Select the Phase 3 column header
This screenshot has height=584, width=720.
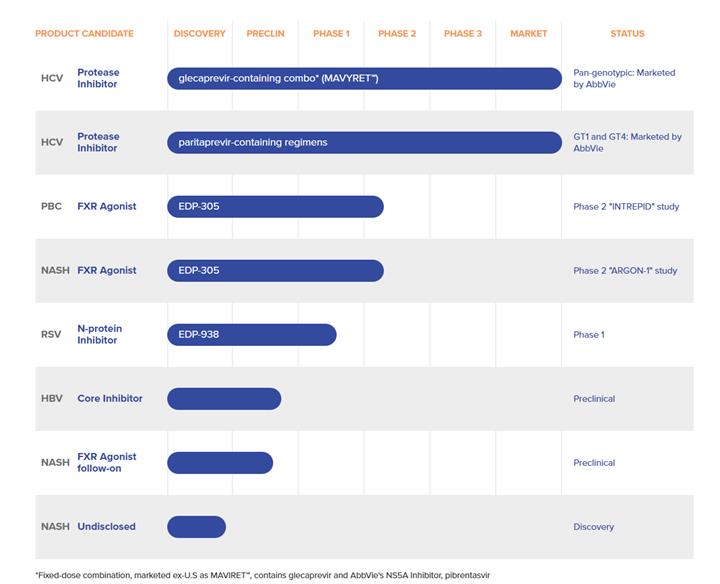click(x=463, y=34)
